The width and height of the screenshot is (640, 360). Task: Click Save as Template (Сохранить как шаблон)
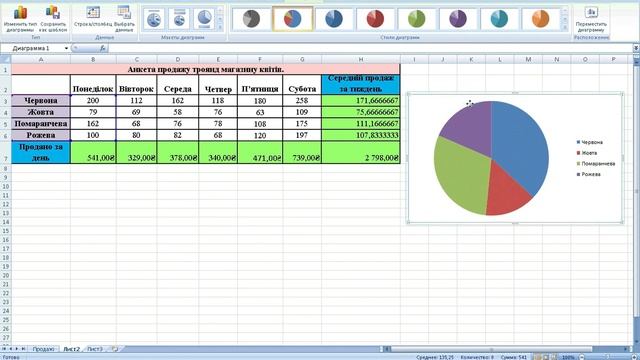(53, 18)
